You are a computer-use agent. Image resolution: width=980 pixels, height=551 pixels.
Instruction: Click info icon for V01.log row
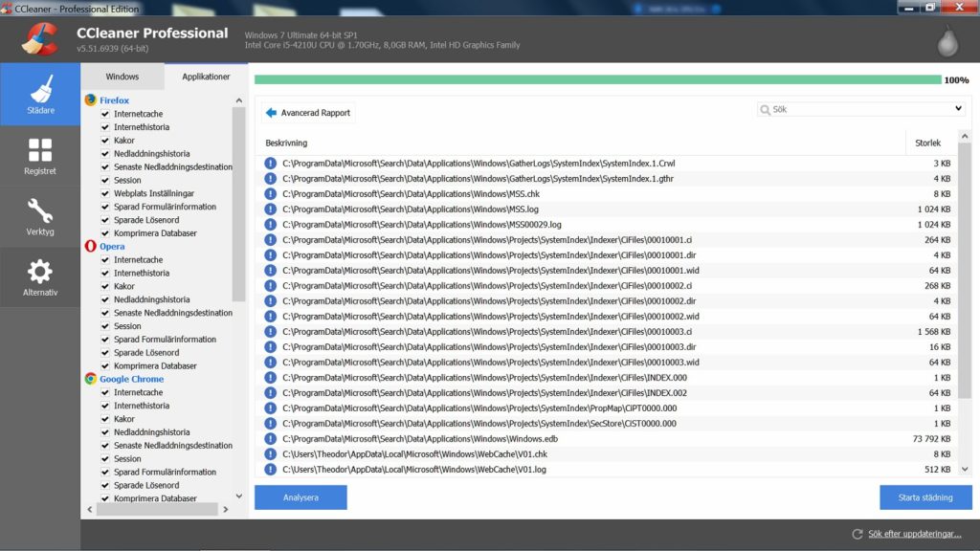(270, 469)
